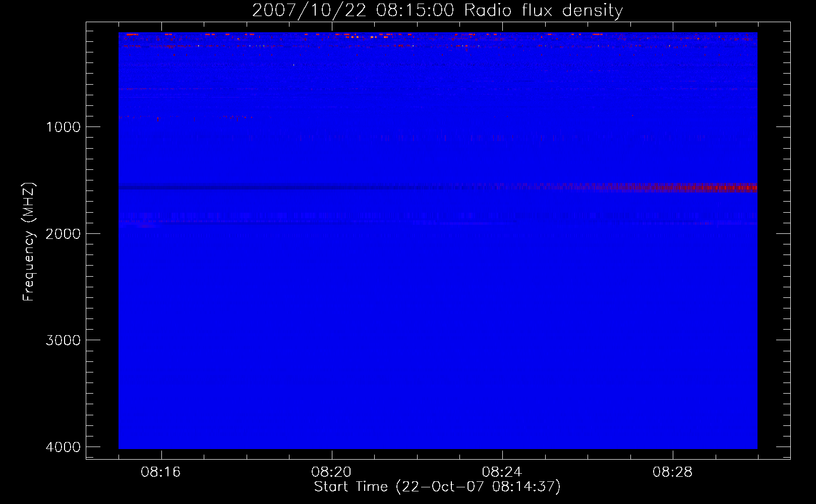
Task: Click the 08:28 time tick label
Action: click(x=672, y=472)
